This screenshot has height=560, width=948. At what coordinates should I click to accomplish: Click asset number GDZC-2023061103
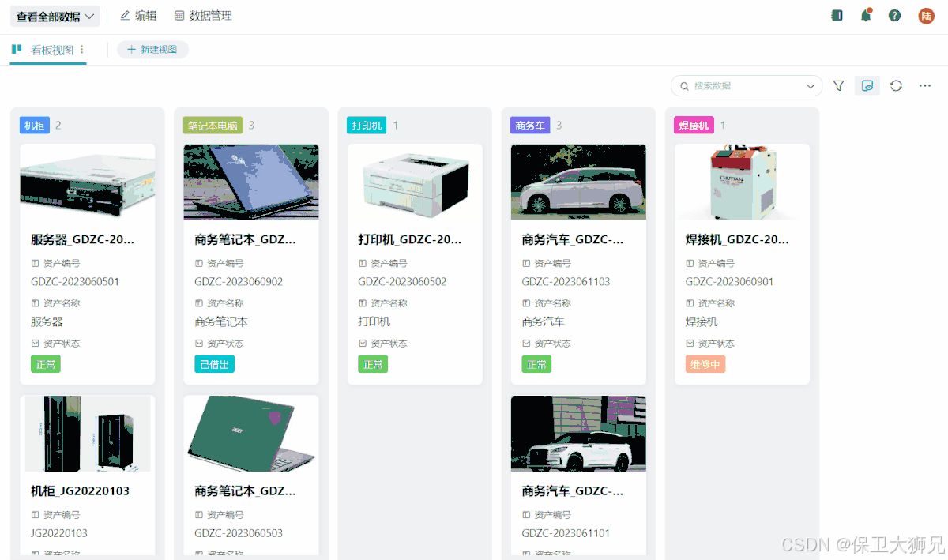pos(566,282)
